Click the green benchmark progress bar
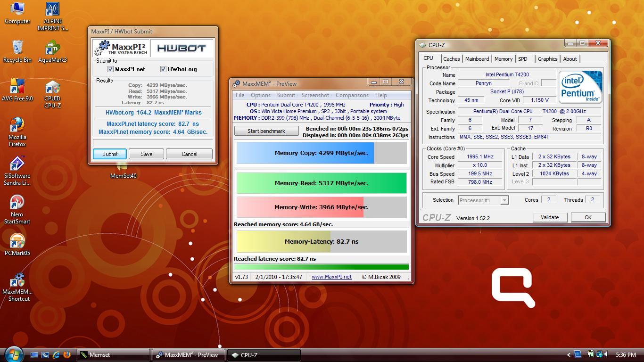Image resolution: width=644 pixels, height=362 pixels. tap(322, 267)
